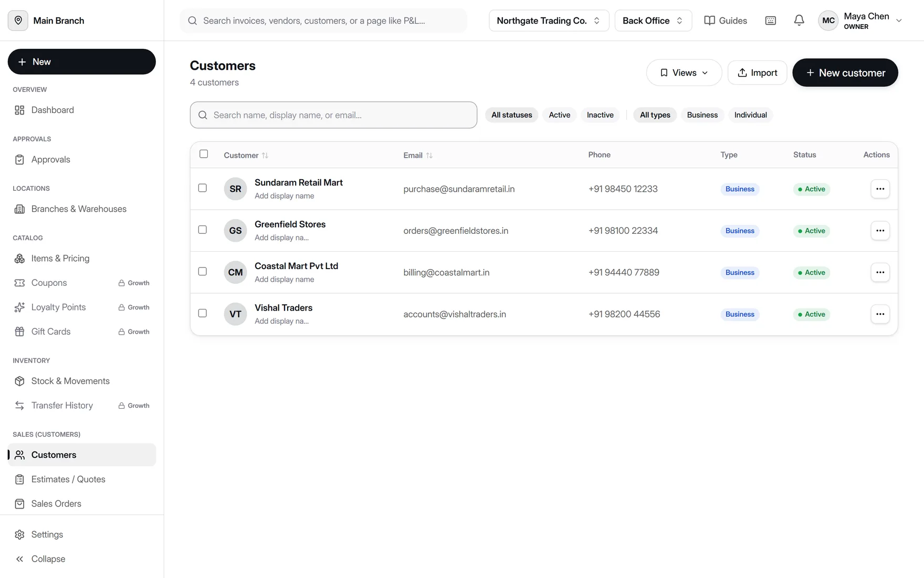
Task: Focus the customer name search box
Action: [333, 115]
